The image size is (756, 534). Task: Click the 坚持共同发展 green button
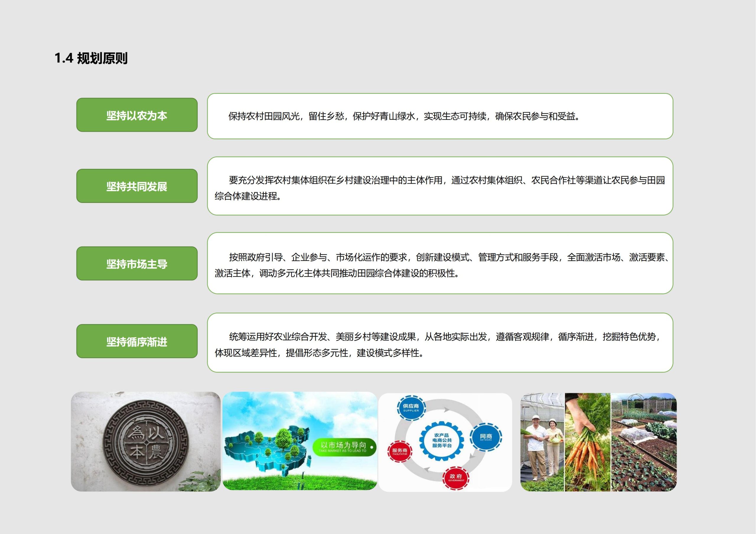coord(137,186)
